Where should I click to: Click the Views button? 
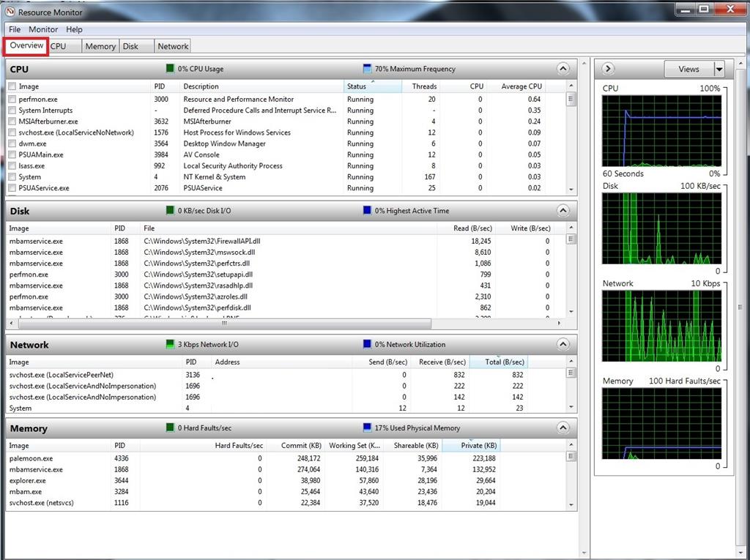tap(688, 70)
